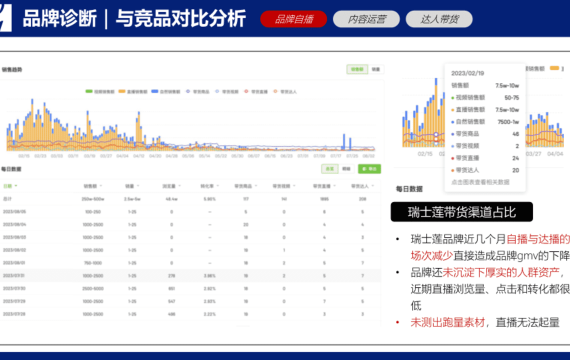Select the plain view option next to export
Viewport: 570px width, 360px height.
[346, 169]
